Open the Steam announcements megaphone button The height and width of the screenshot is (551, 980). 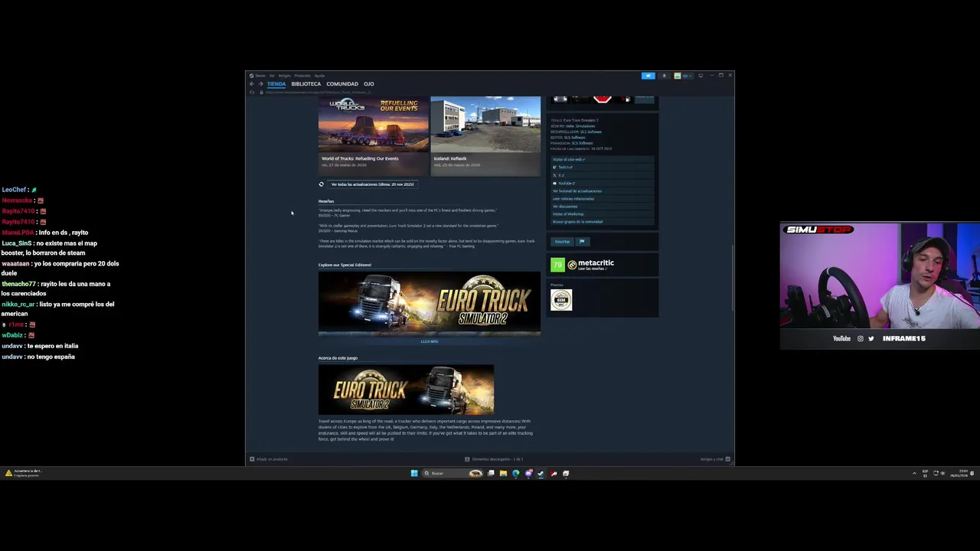pyautogui.click(x=648, y=76)
